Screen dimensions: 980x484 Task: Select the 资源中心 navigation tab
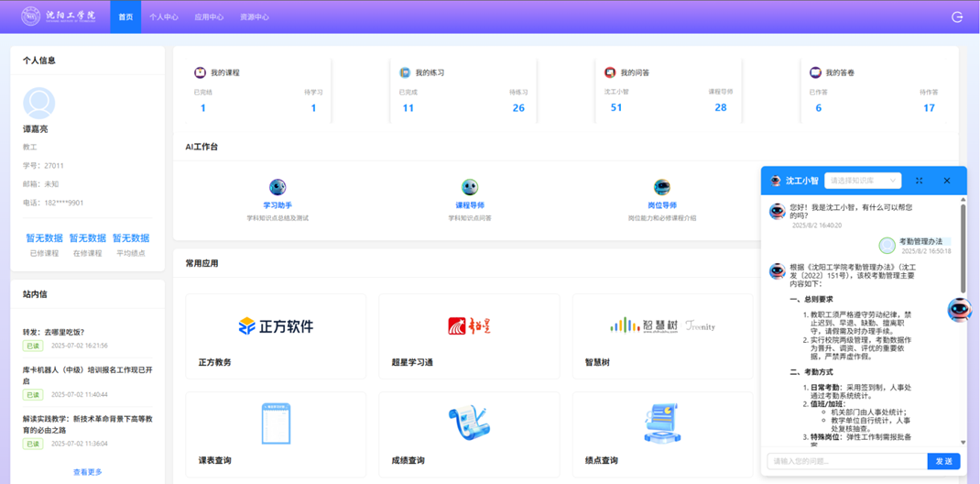pos(254,16)
